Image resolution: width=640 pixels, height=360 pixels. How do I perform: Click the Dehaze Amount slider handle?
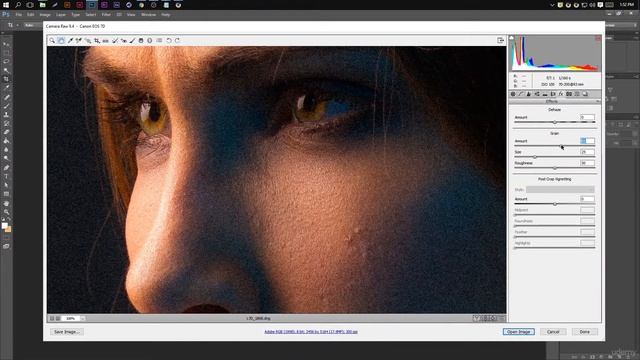pyautogui.click(x=555, y=122)
